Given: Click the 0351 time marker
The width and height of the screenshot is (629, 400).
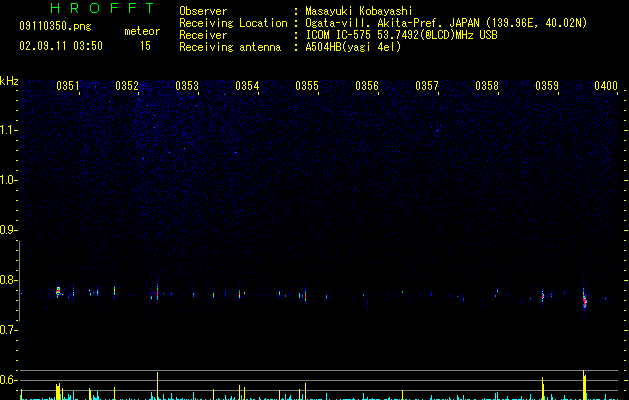Looking at the screenshot, I should point(68,86).
